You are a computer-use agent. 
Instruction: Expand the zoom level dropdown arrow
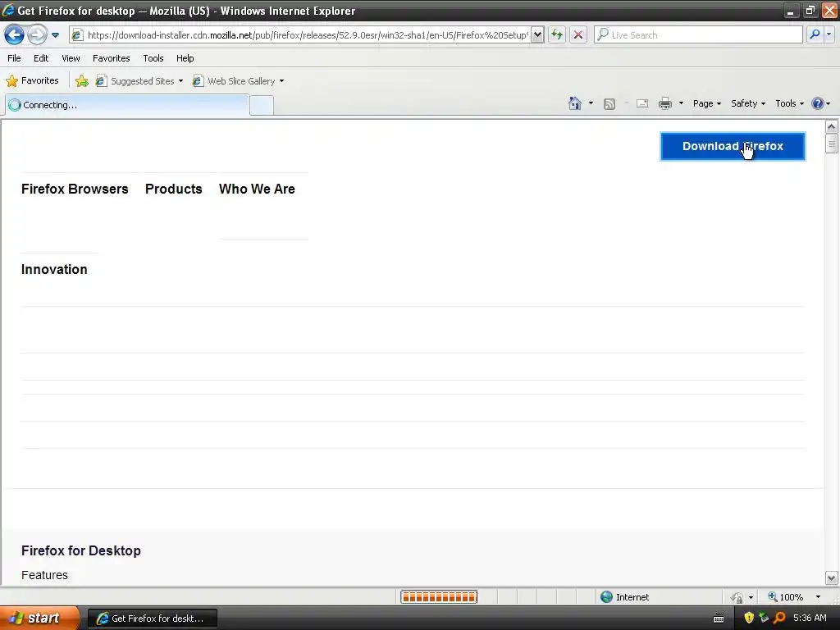818,597
